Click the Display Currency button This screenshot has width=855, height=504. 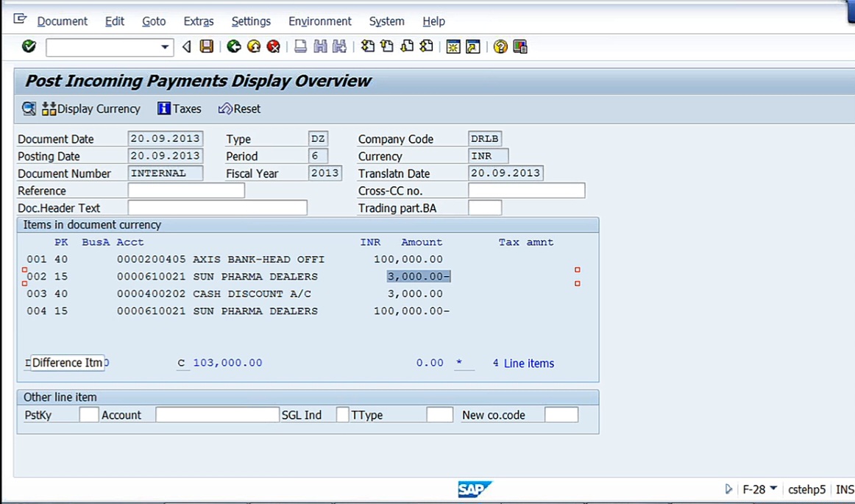[x=91, y=109]
